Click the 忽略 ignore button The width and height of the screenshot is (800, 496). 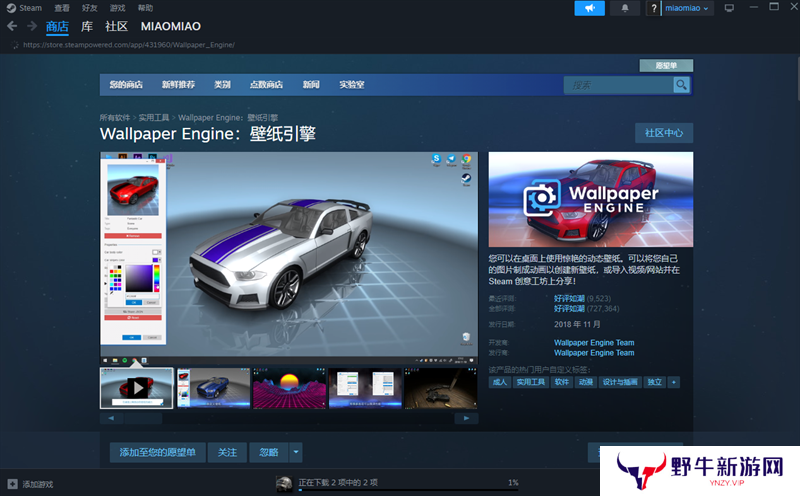(x=269, y=452)
